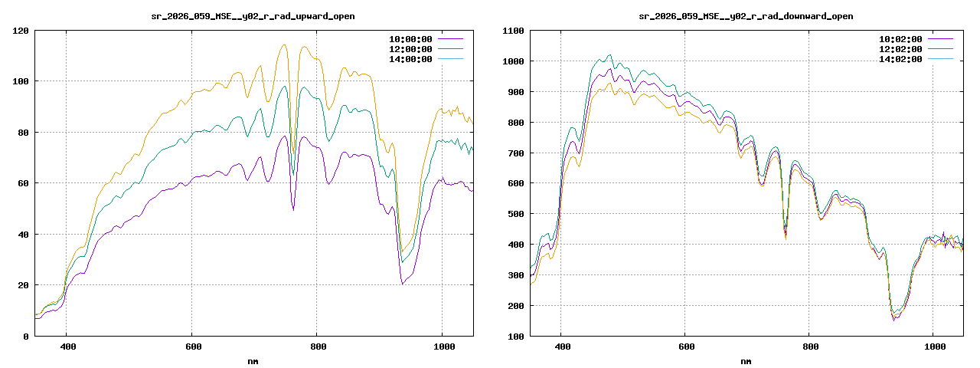980x368 pixels.
Task: Click the 0 y-axis tick on left chart
Action: 26,336
